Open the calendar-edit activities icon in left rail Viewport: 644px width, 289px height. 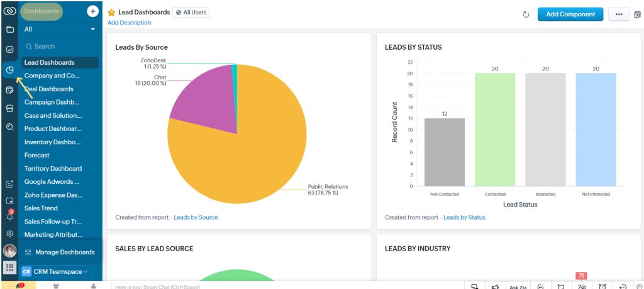tap(10, 90)
